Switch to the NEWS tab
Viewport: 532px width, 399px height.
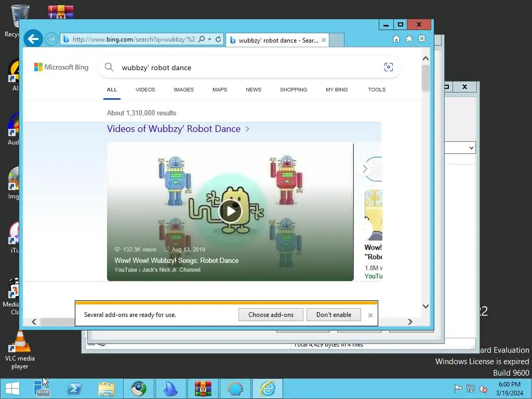[254, 89]
